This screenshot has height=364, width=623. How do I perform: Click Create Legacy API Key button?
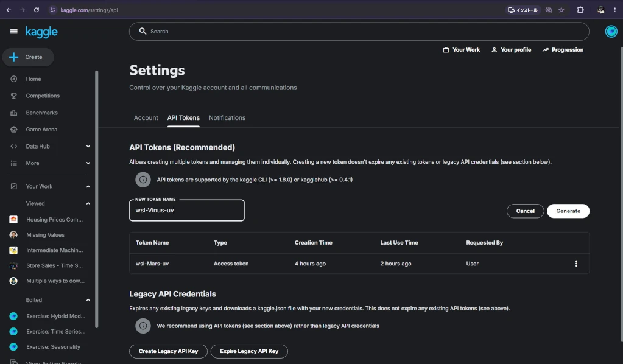[169, 351]
